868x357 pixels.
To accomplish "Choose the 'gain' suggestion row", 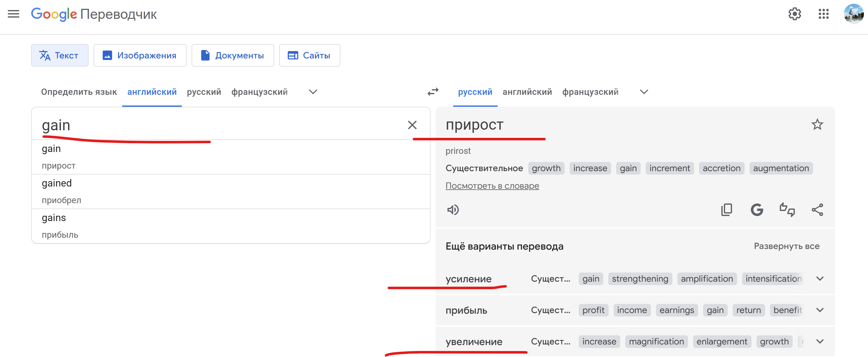I will pyautogui.click(x=231, y=157).
